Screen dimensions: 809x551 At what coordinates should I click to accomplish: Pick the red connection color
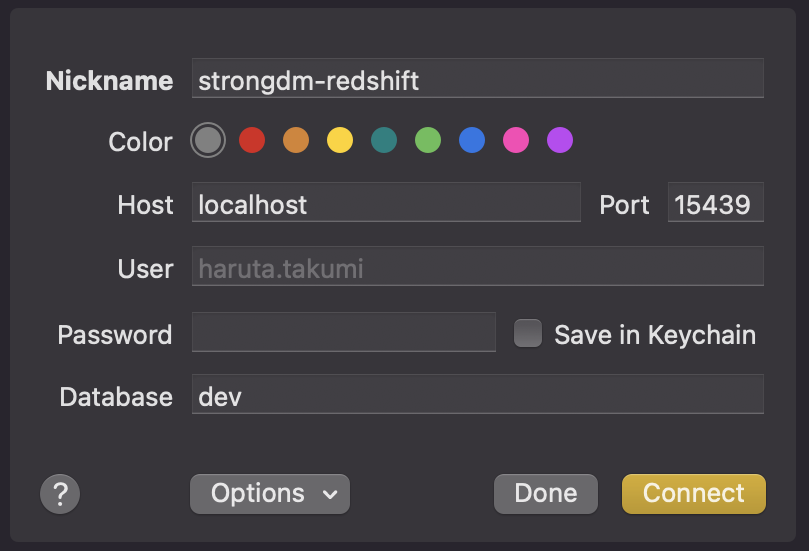[x=252, y=140]
